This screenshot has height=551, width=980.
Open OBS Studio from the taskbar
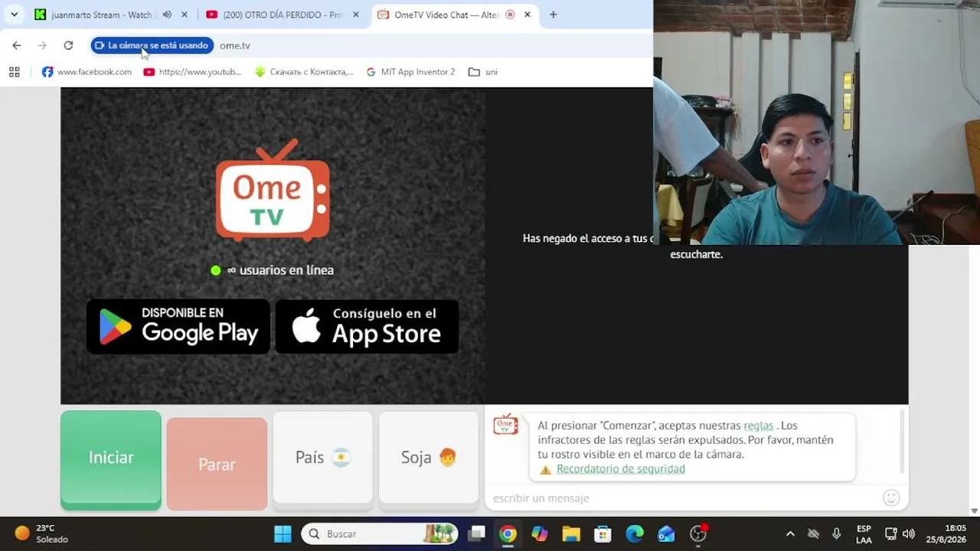point(698,534)
